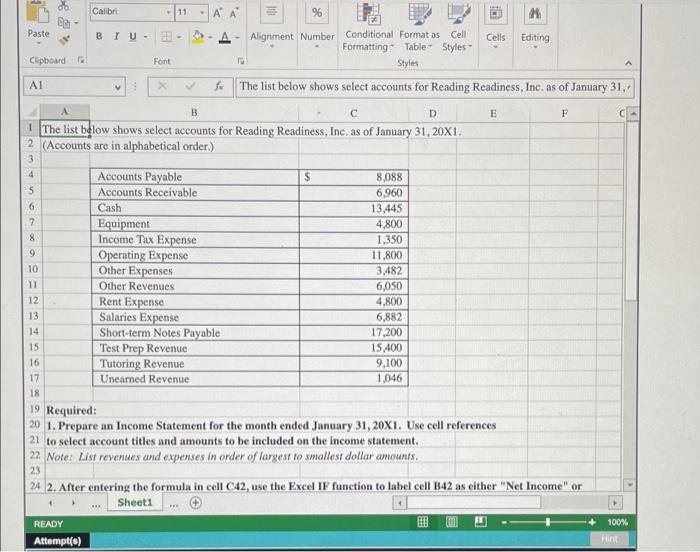The height and width of the screenshot is (552, 700).
Task: Toggle Underline formatting
Action: pyautogui.click(x=133, y=37)
